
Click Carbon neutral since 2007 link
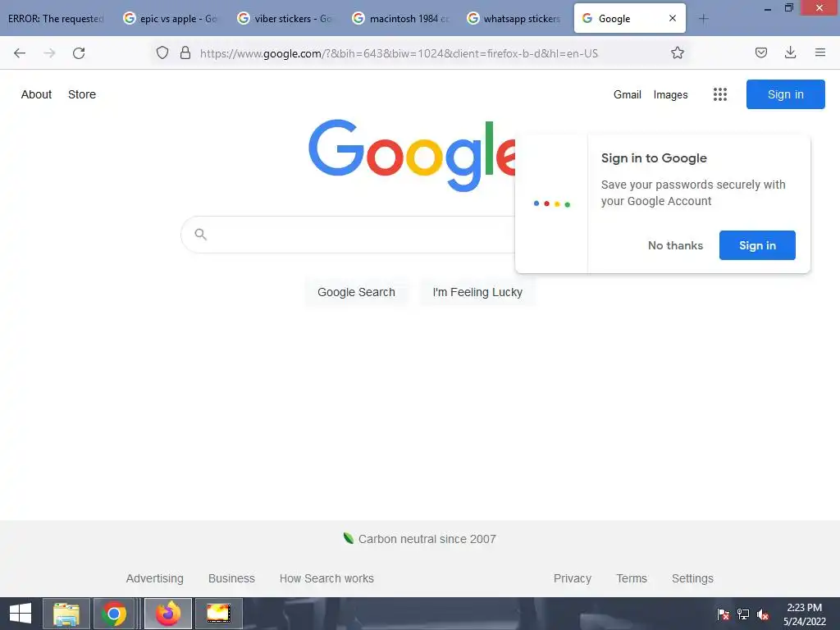click(419, 539)
